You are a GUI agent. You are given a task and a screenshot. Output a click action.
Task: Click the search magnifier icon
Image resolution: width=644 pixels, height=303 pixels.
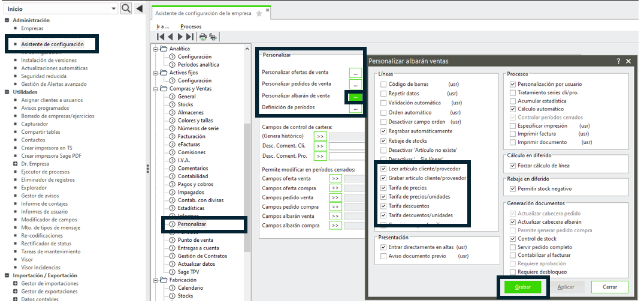[x=126, y=8]
